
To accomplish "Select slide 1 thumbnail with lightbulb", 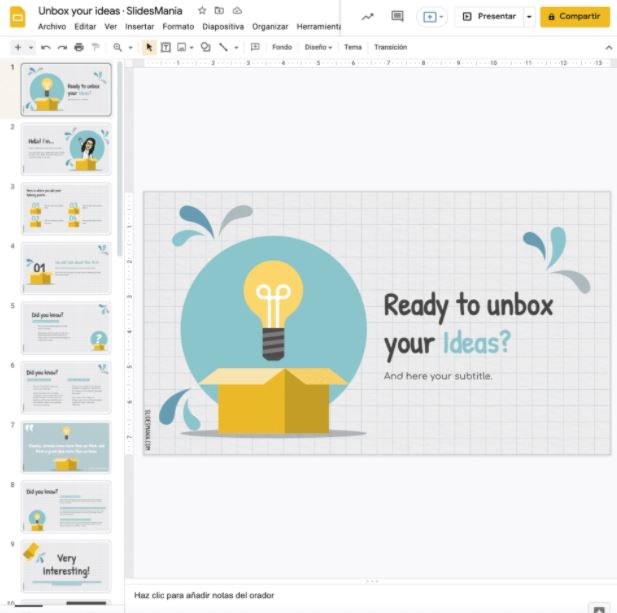I will pos(66,90).
